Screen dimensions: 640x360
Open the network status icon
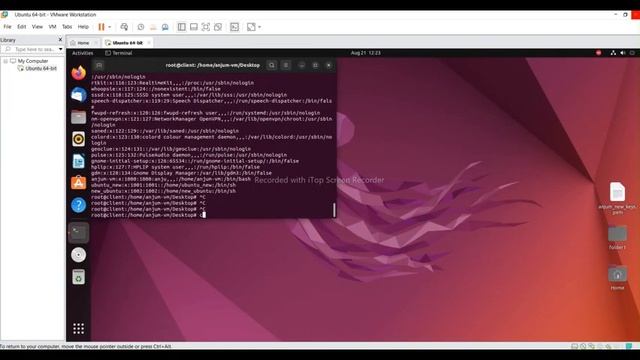[x=613, y=53]
